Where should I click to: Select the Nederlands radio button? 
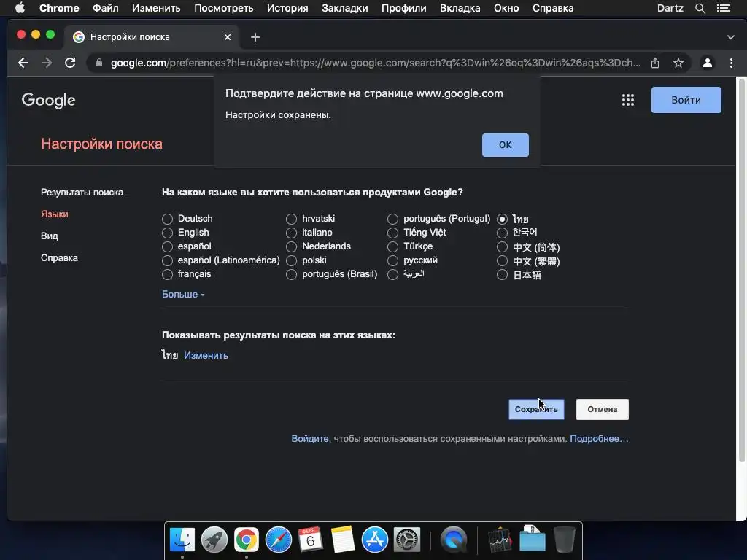291,246
